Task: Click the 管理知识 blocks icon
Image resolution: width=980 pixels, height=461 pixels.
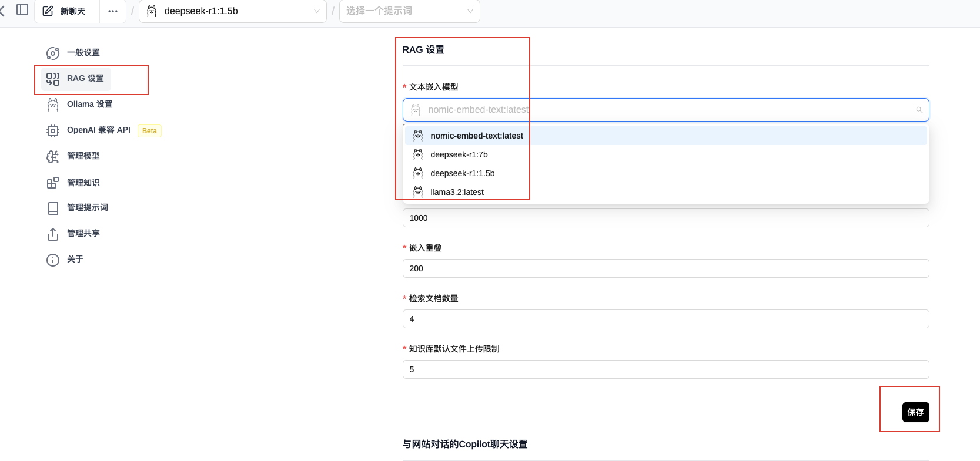Action: point(53,183)
